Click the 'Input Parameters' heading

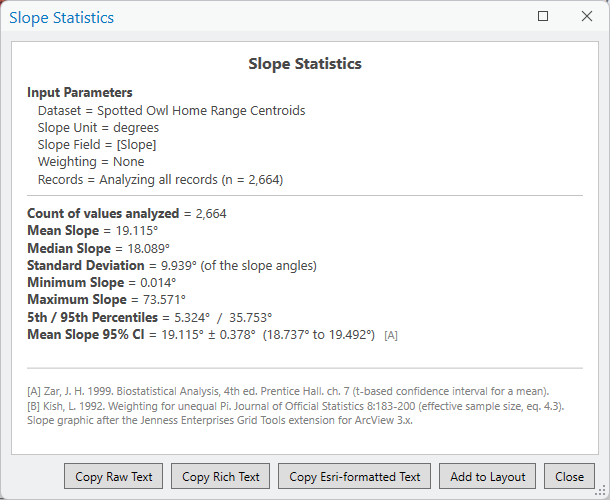coord(80,93)
